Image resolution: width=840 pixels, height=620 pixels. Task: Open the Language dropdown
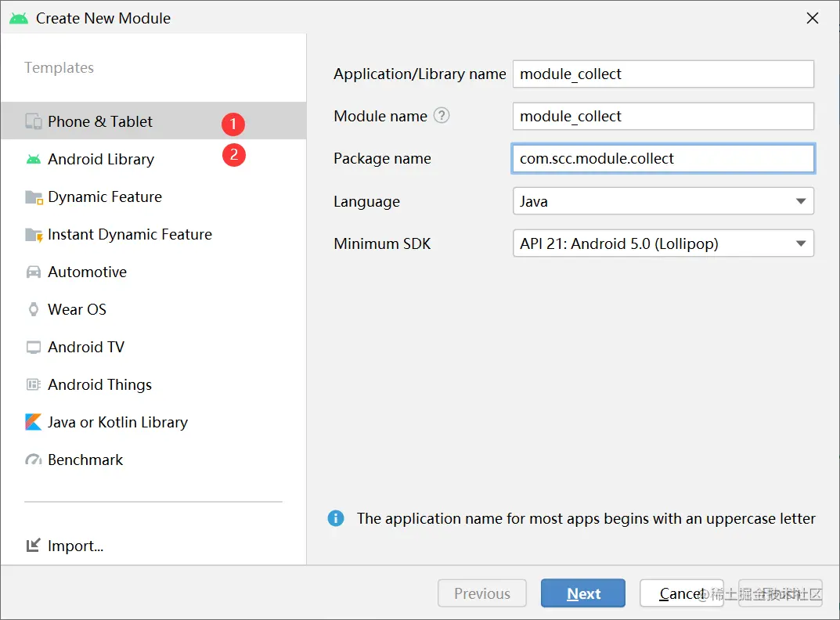tap(663, 201)
